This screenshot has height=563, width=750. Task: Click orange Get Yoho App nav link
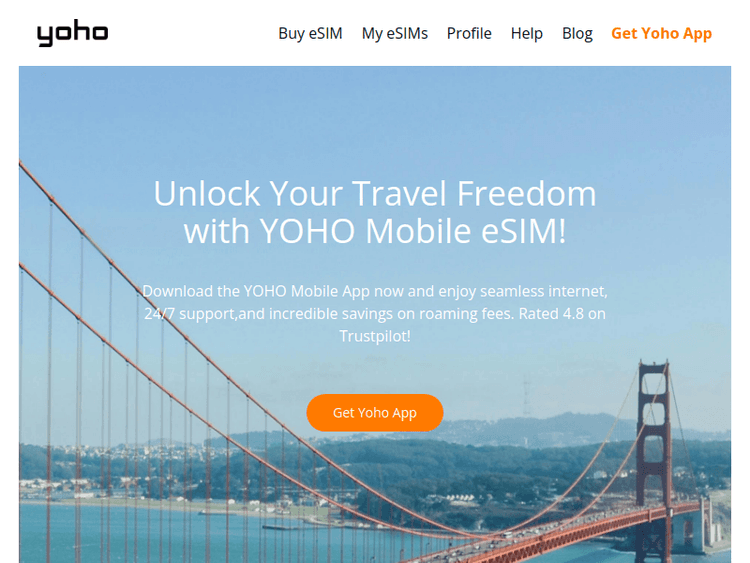[662, 33]
